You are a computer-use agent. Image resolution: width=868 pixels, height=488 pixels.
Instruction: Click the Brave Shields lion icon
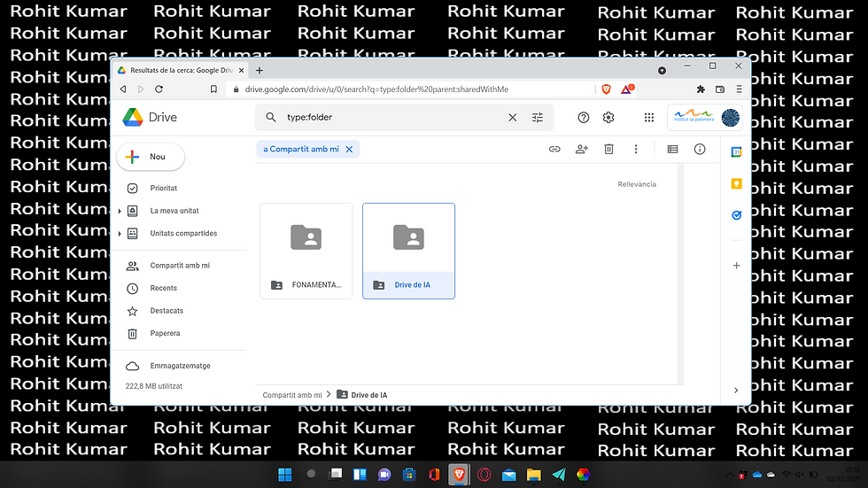(606, 89)
